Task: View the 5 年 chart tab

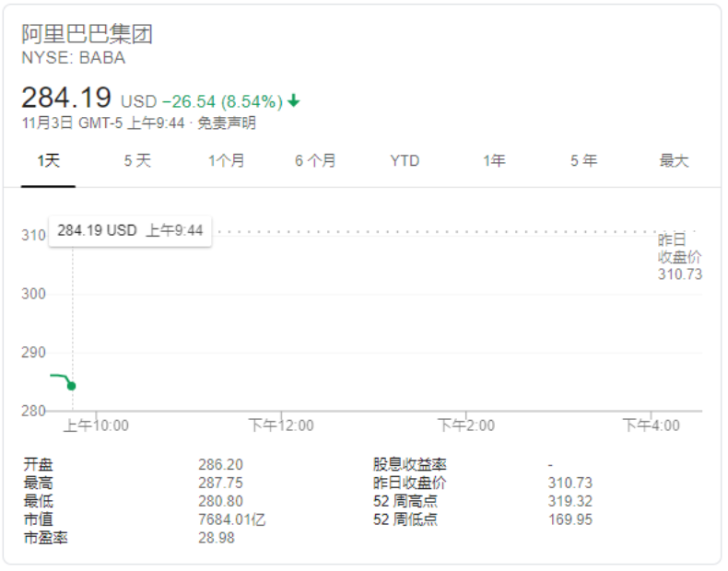Action: point(583,161)
